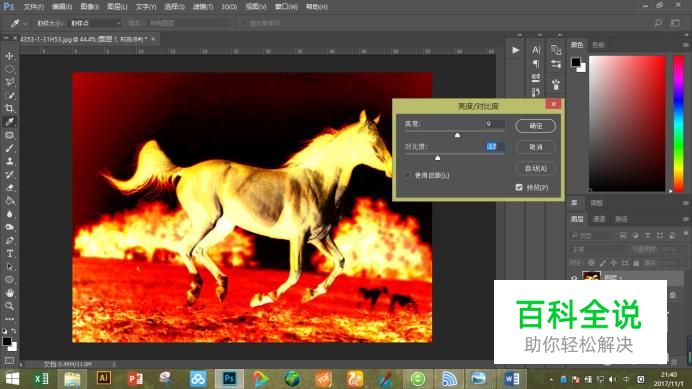Image resolution: width=692 pixels, height=389 pixels.
Task: Click the 自动(A) button in dialog
Action: click(535, 168)
